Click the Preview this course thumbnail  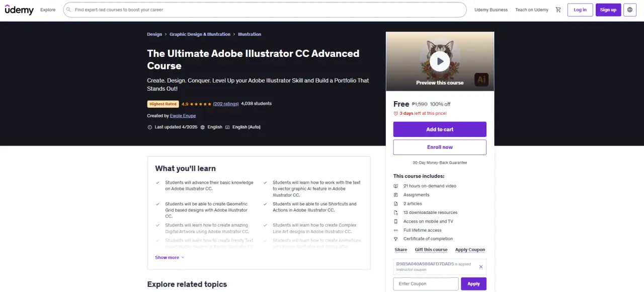click(x=440, y=61)
